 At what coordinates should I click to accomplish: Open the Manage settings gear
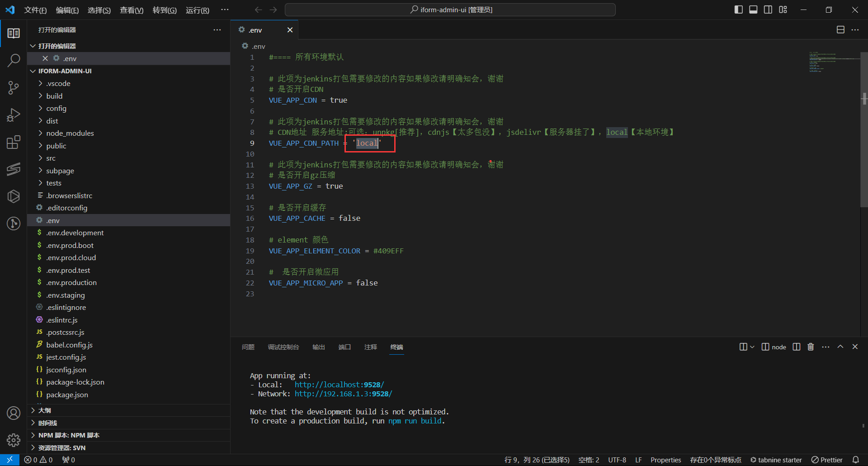tap(14, 440)
